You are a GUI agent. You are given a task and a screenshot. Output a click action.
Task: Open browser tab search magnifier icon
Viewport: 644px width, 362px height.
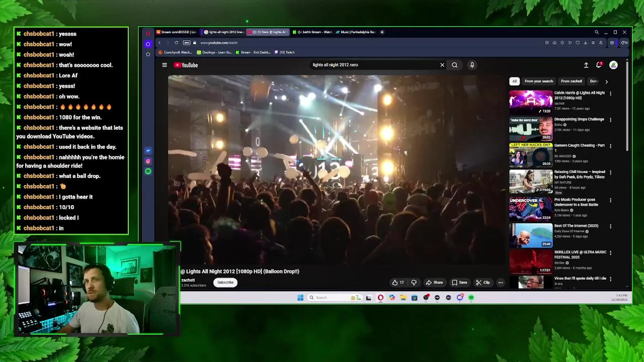point(597,32)
